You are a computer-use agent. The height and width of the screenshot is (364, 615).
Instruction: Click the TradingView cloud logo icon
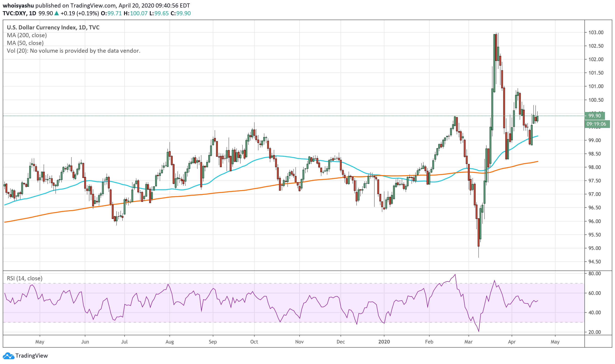[8, 356]
